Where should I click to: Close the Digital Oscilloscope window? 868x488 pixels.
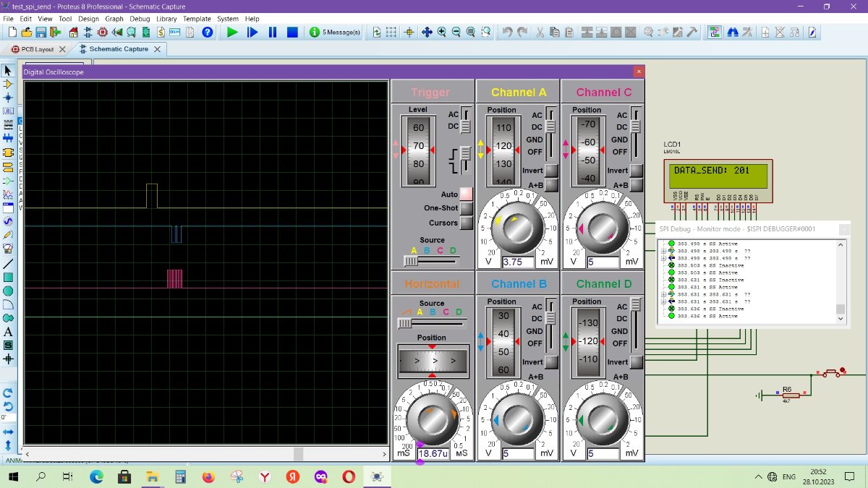639,72
